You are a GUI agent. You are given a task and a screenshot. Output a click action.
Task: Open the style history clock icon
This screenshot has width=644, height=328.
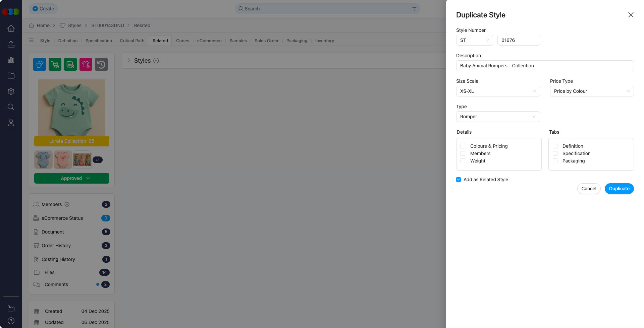(101, 64)
